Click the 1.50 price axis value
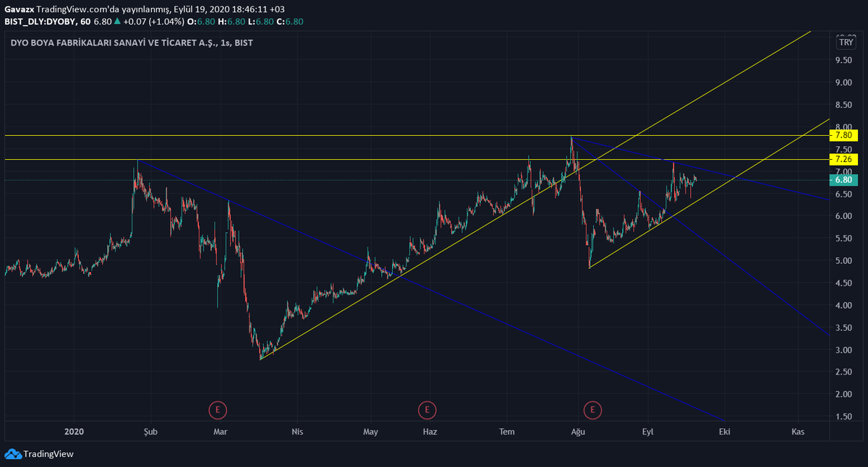This screenshot has width=868, height=467. 845,417
